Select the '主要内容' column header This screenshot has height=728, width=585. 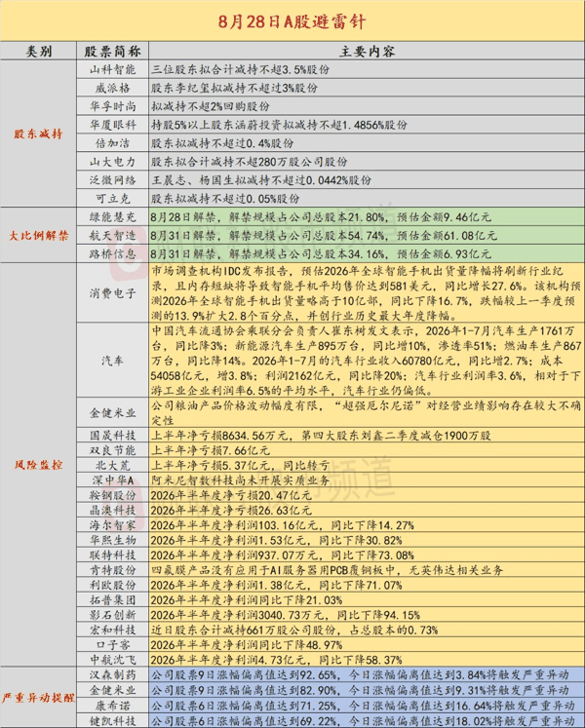(x=367, y=51)
